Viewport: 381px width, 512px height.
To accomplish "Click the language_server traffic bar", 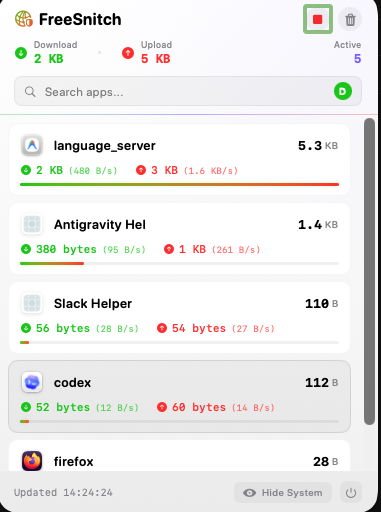I will pos(179,184).
